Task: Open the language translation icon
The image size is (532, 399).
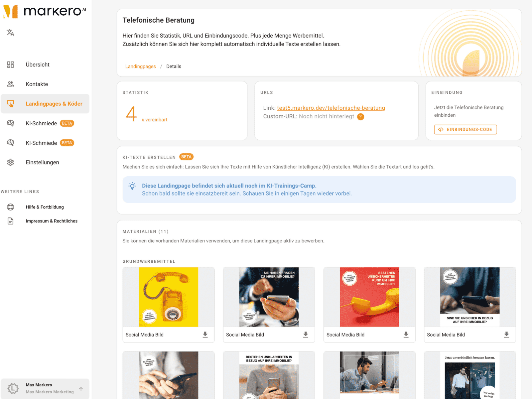Action: (x=10, y=33)
